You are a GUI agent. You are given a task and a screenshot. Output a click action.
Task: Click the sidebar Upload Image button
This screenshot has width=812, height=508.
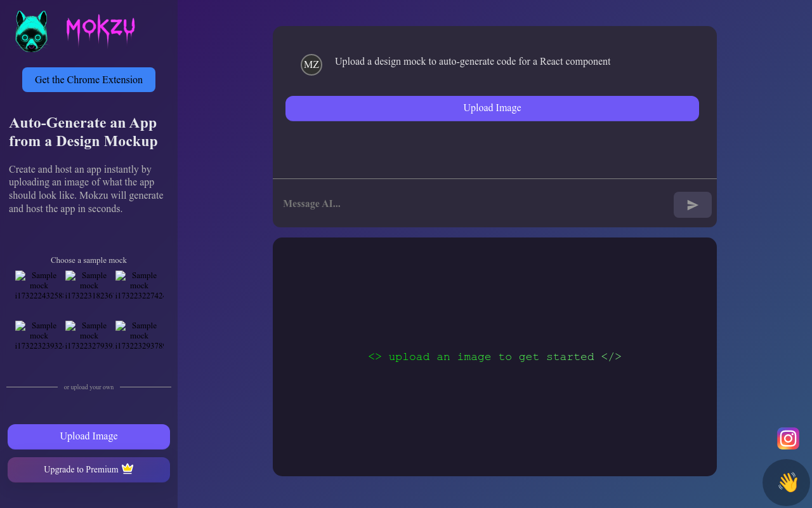[x=89, y=436]
